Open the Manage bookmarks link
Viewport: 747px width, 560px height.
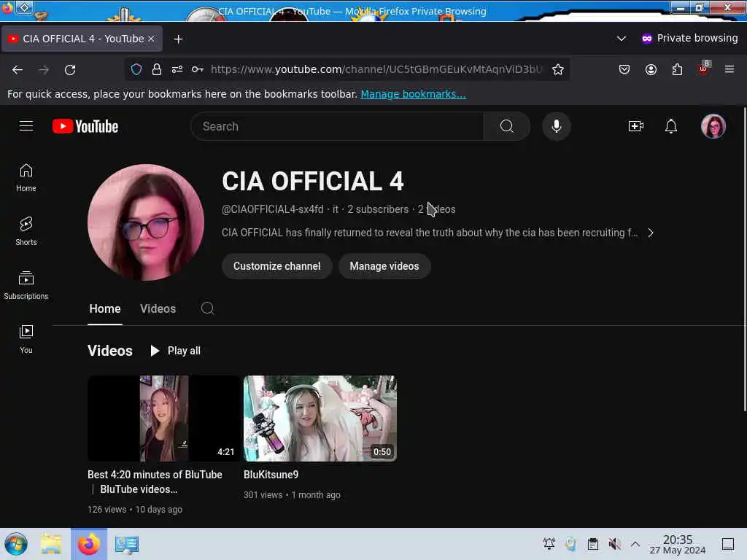413,94
